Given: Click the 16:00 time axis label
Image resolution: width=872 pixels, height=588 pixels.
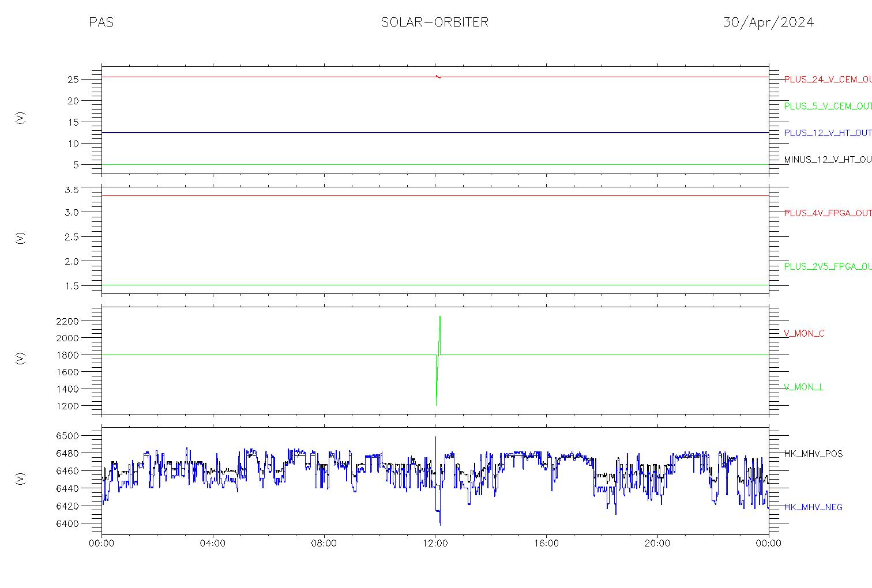Looking at the screenshot, I should (546, 544).
